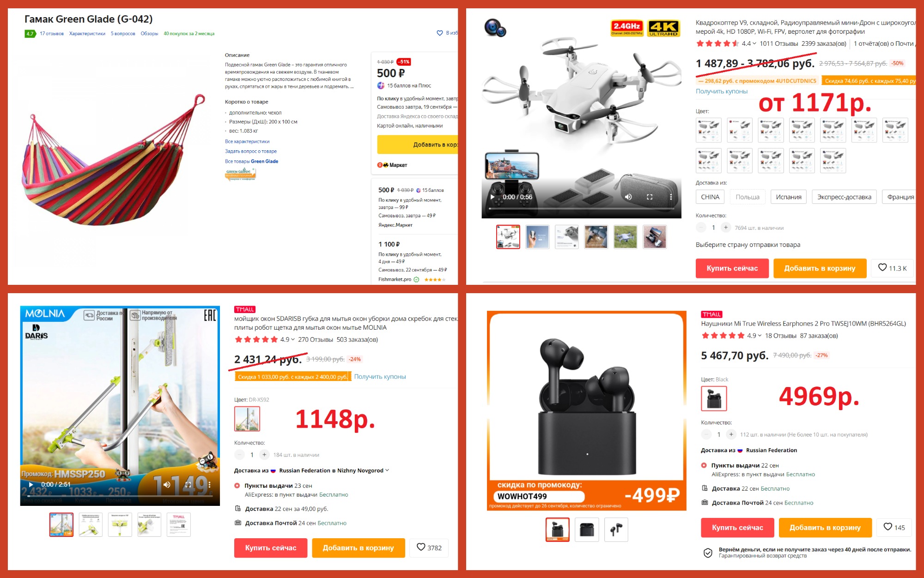Open the Характеристики tab for hammock

point(87,33)
